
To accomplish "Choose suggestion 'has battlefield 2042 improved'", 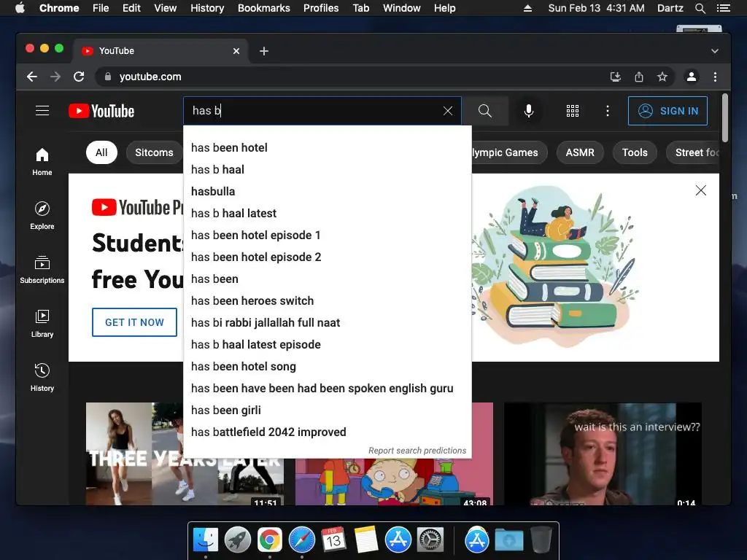I will (328, 432).
